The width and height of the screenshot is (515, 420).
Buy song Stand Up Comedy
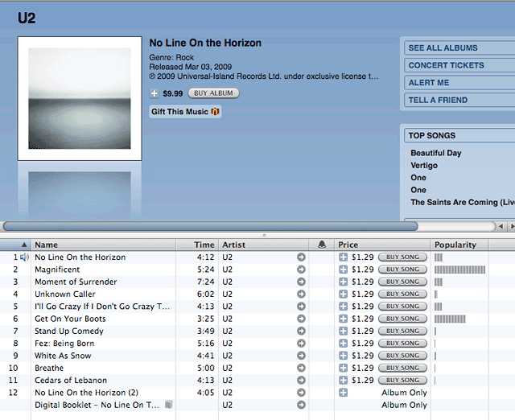[402, 331]
